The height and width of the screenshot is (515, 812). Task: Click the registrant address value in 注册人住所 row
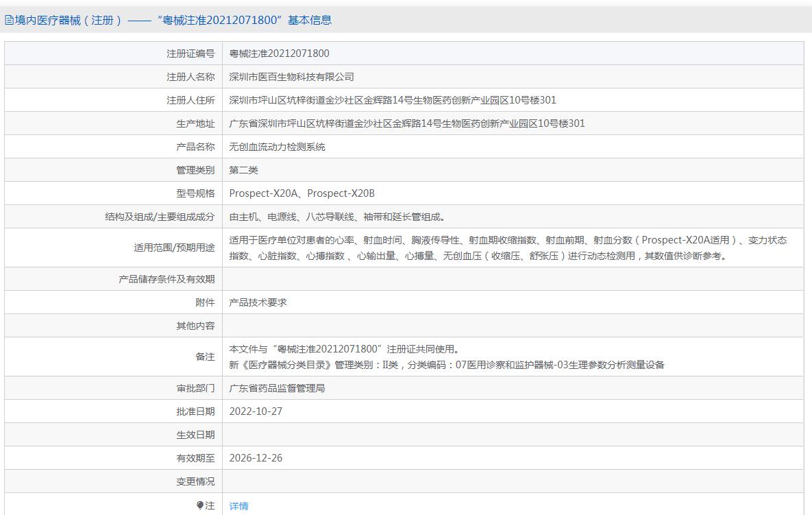tap(392, 100)
